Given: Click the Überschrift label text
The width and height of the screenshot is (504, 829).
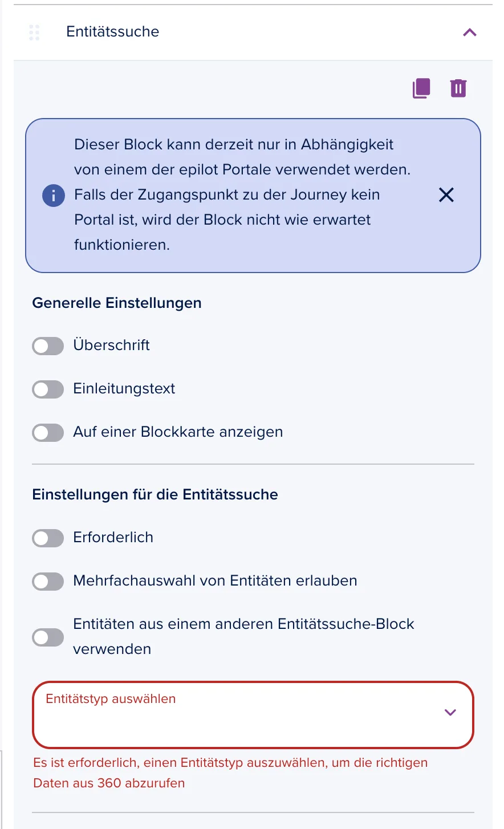Looking at the screenshot, I should [x=112, y=345].
